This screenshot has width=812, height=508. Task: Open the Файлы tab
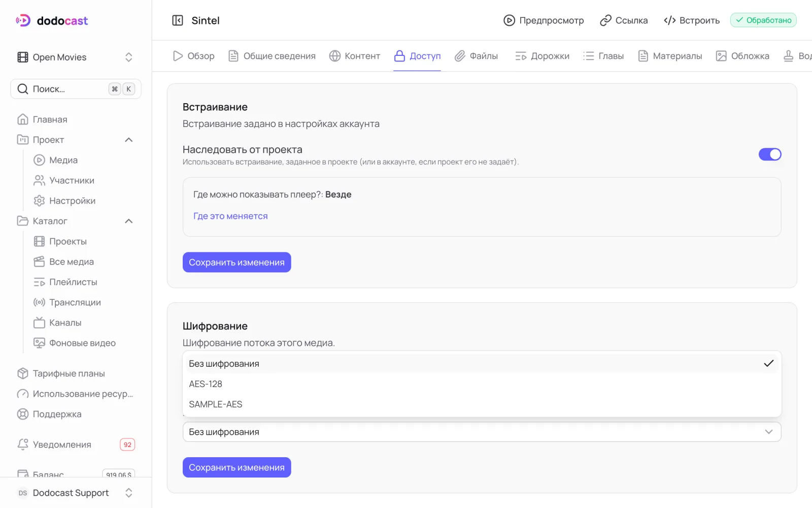[x=476, y=56]
